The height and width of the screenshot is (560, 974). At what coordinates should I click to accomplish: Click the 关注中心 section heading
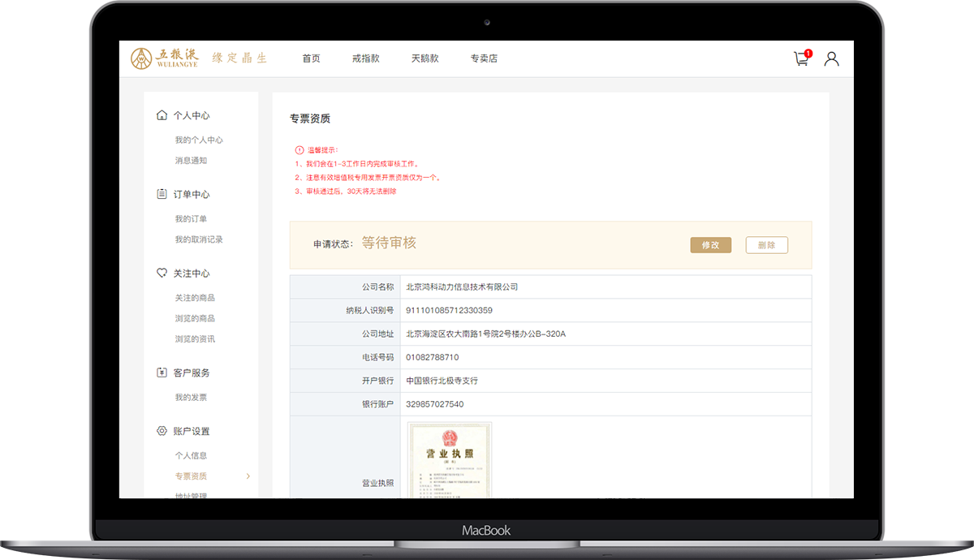point(192,273)
